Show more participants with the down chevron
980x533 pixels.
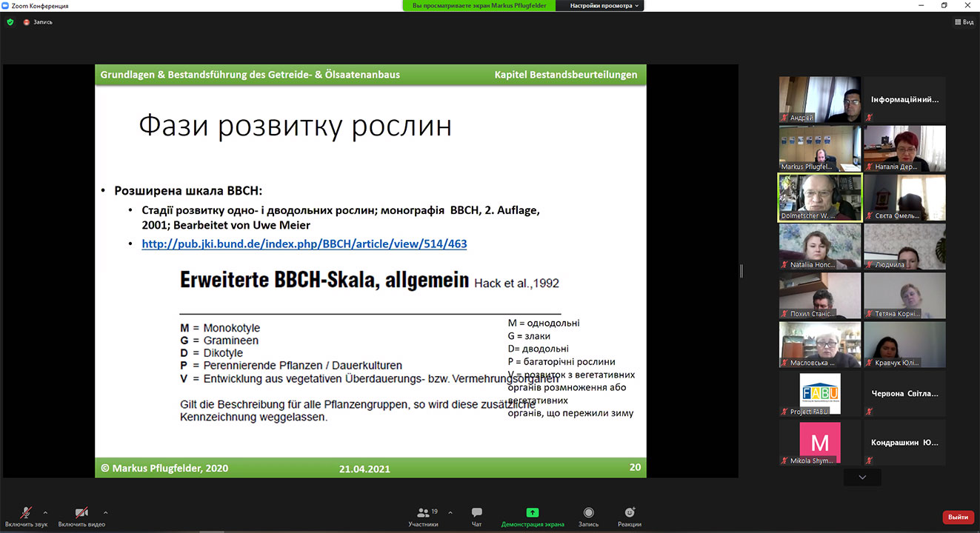862,477
